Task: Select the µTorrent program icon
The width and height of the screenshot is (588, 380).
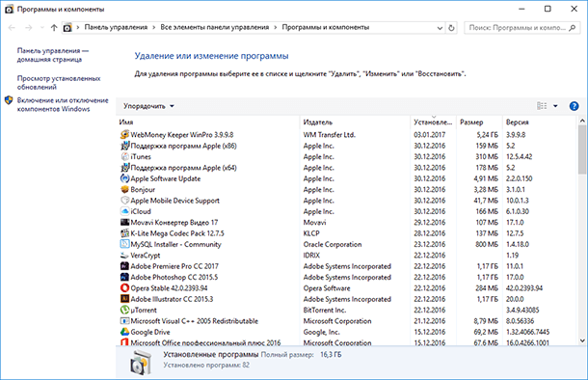Action: pos(124,310)
